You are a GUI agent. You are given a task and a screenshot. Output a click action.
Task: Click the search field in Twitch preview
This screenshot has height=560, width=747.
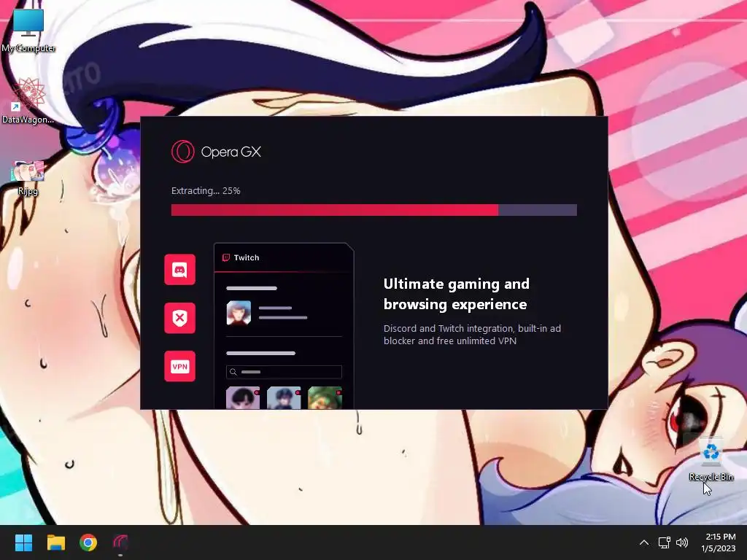pos(284,372)
